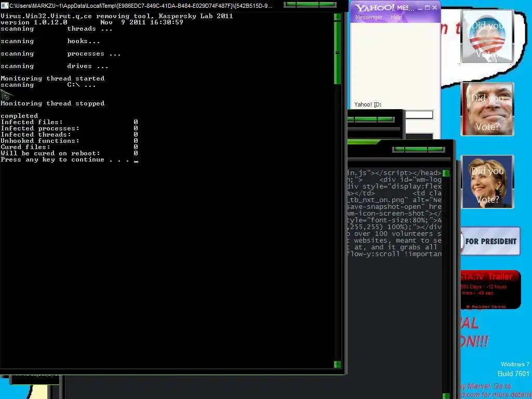Click the McCain 'Did you Vote?' widget
The image size is (532, 399).
coord(487,109)
